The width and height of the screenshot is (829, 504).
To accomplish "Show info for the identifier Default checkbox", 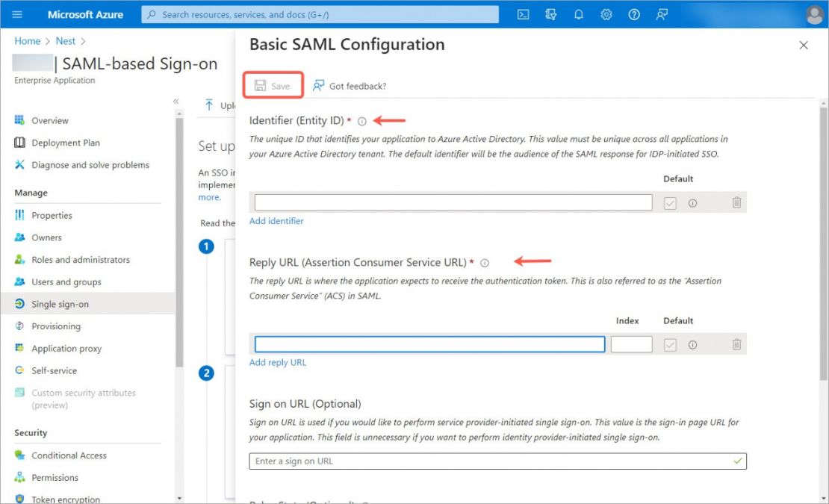I will pos(692,203).
